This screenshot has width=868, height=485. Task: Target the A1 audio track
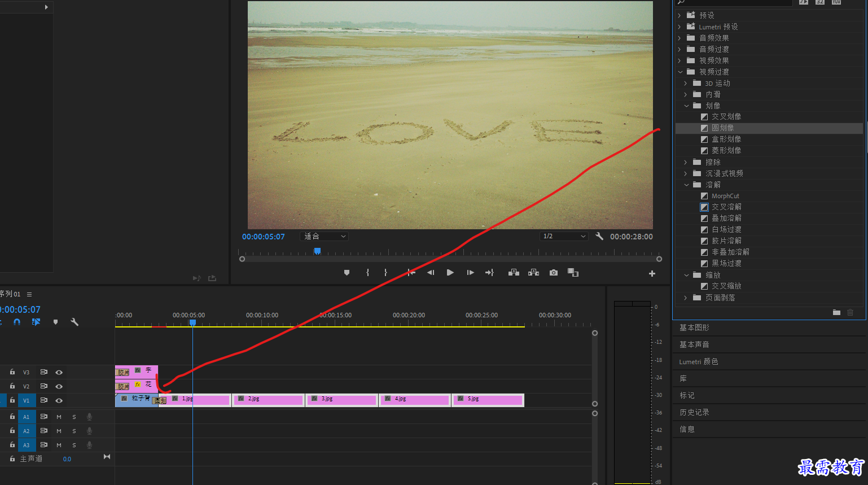coord(26,417)
